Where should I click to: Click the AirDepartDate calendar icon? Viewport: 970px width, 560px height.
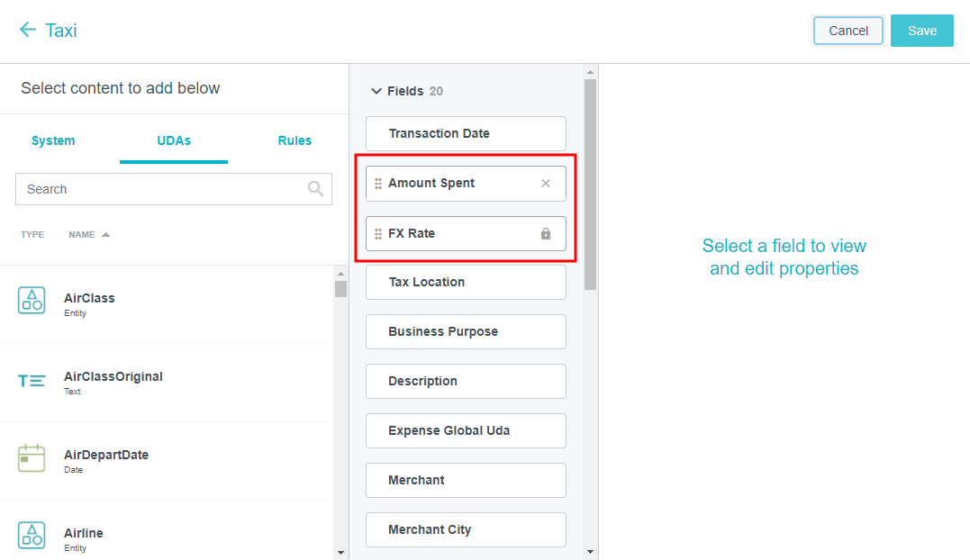tap(32, 458)
